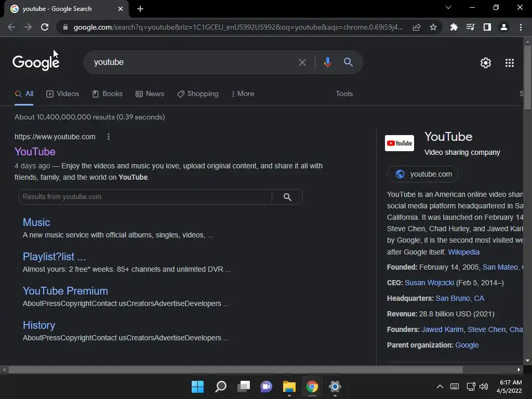The height and width of the screenshot is (399, 532).
Task: Close the 'youtube - Google Search' tab
Action: [x=121, y=9]
